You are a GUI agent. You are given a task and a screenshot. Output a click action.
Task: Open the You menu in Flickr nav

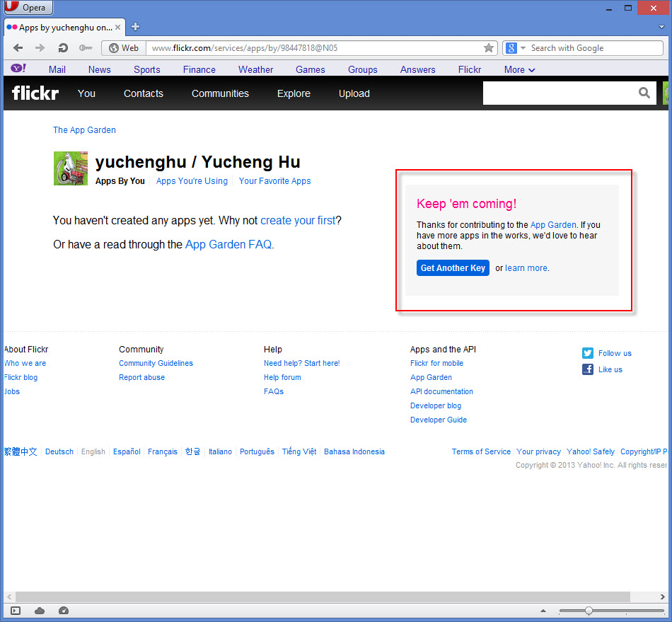click(x=86, y=93)
